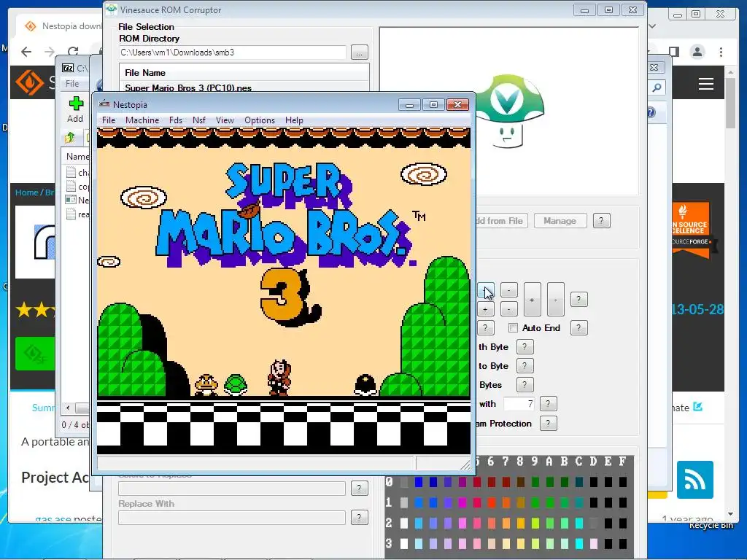Open the Nestopia File menu

pos(109,120)
